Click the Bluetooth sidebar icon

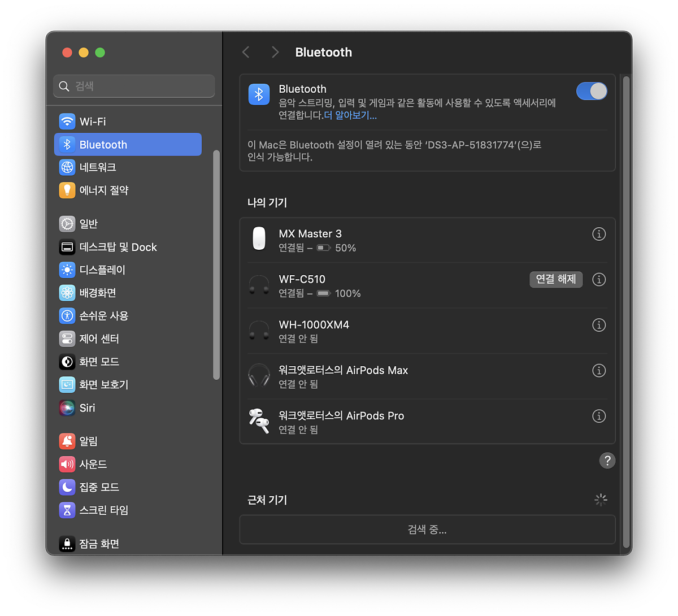click(x=67, y=145)
